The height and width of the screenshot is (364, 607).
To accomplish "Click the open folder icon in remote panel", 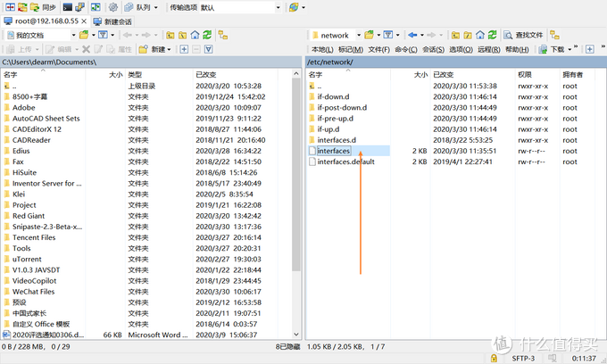I will [x=369, y=35].
